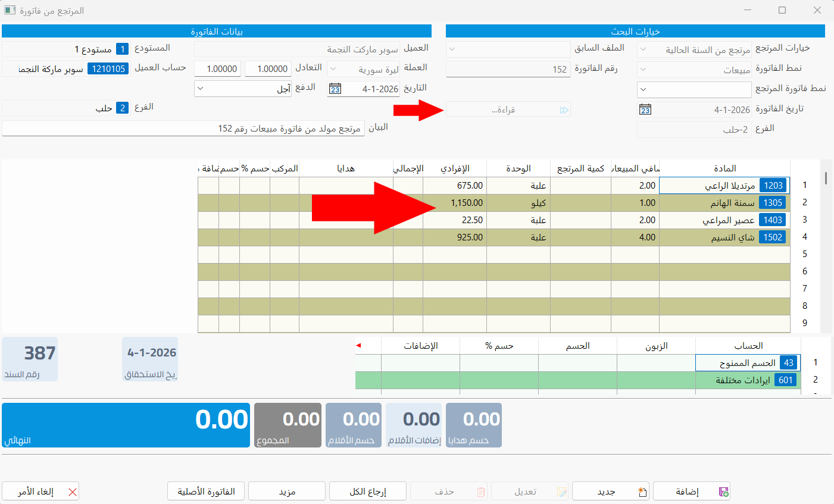Open الفاتورة الأصلية from the bottom bar
This screenshot has width=834, height=504.
coord(205,491)
